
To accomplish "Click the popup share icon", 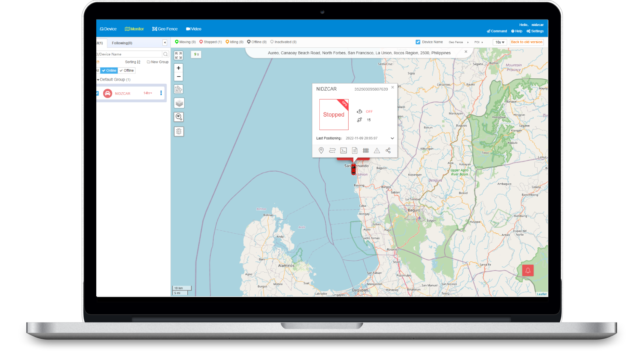I will point(388,150).
